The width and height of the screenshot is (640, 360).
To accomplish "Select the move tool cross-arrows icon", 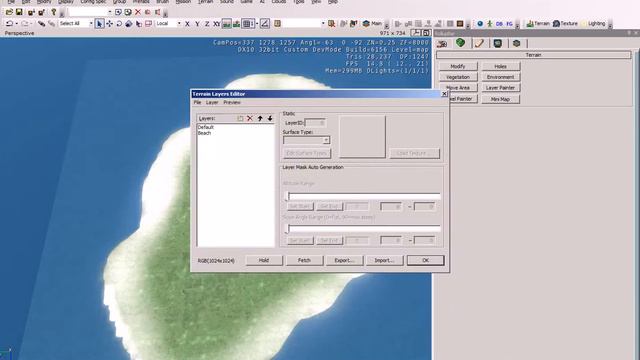I will [109, 24].
